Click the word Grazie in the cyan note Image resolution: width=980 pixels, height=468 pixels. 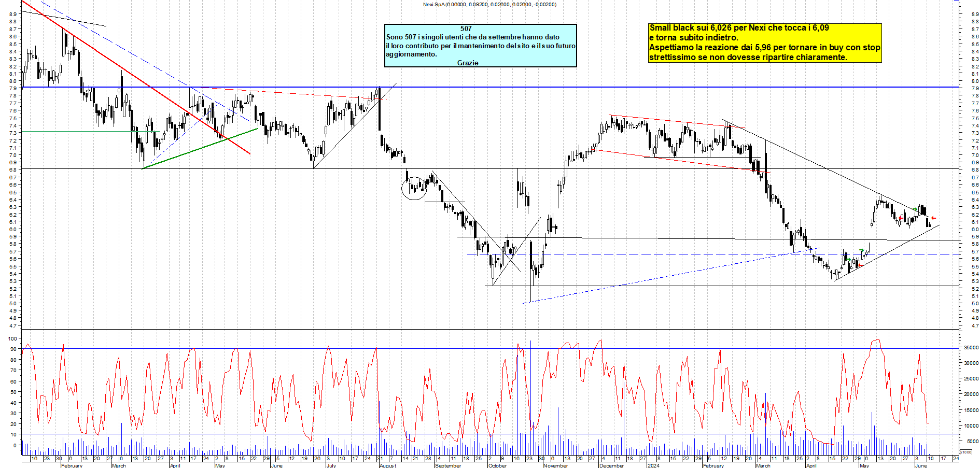468,63
